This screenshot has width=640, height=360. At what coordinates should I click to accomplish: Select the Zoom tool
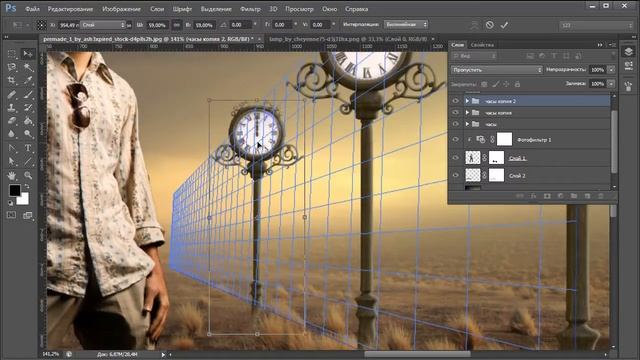click(x=28, y=176)
